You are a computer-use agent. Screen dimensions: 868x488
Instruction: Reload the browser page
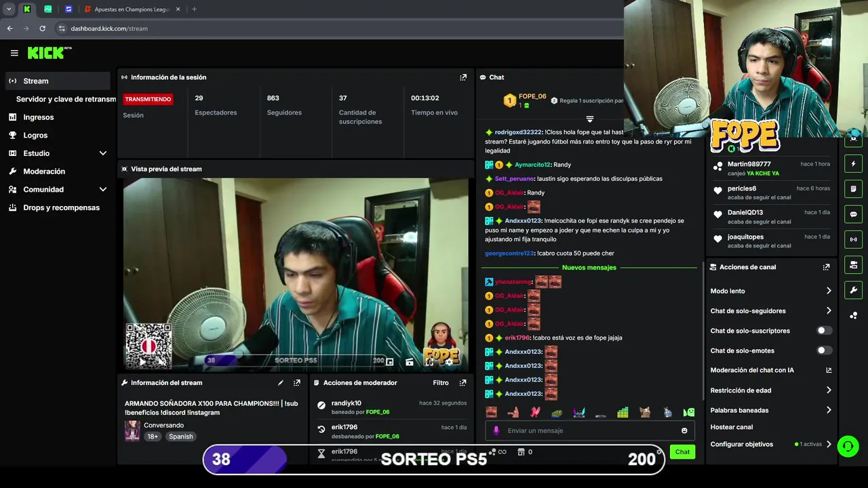click(42, 28)
